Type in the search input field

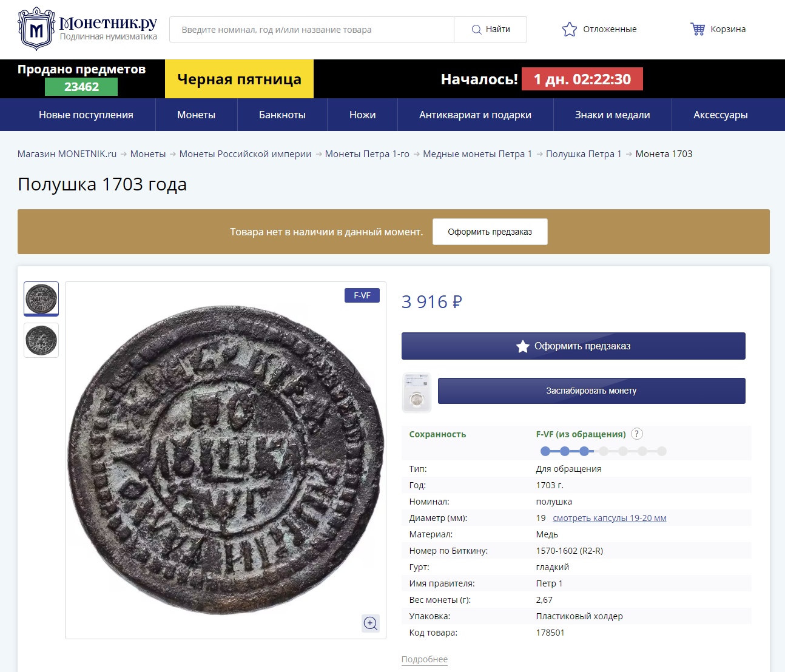[311, 30]
